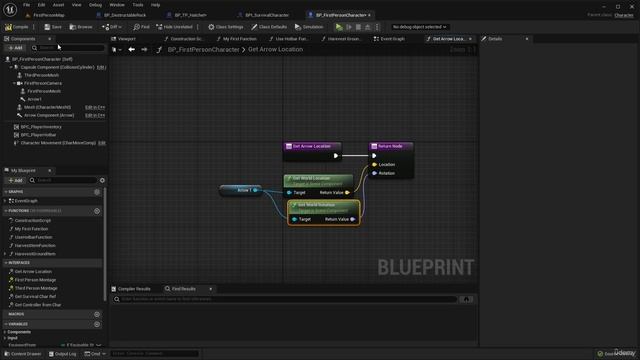Select First Person Montage interface

click(35, 280)
